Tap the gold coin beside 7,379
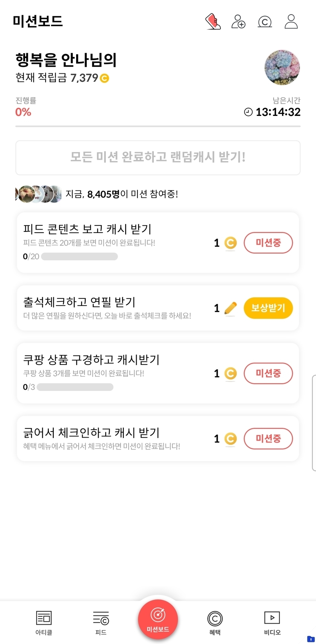Viewport: 316px width, 644px height. coord(104,78)
